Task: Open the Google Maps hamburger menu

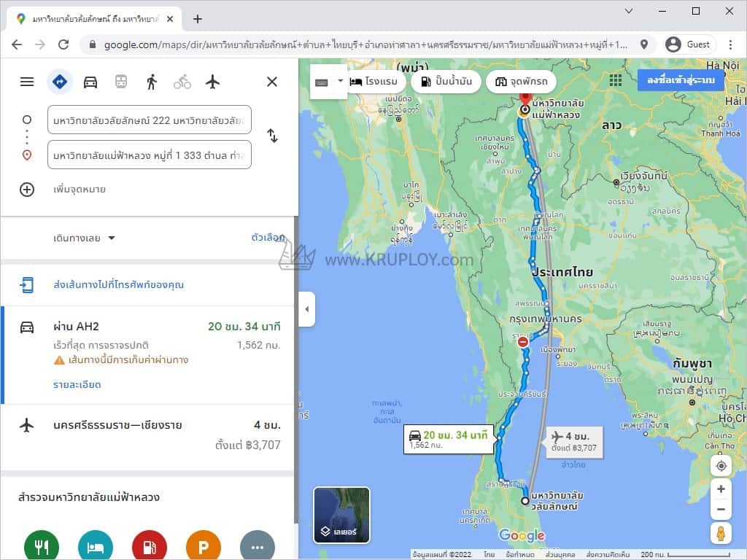Action: (27, 82)
